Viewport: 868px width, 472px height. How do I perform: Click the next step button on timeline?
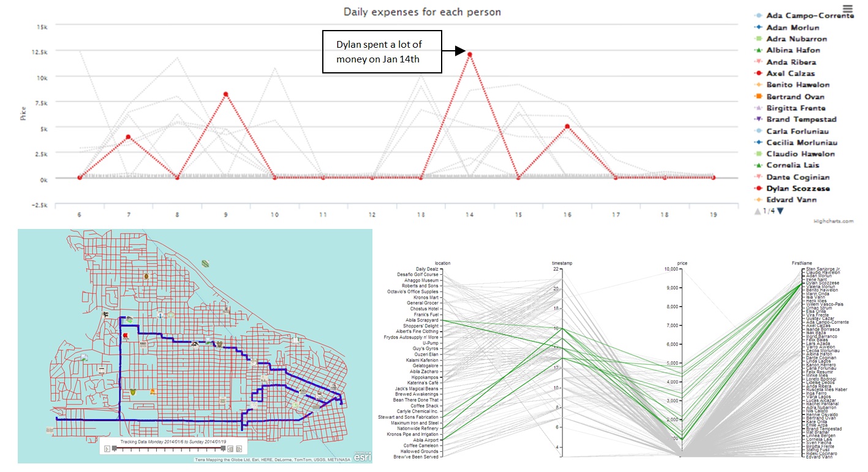(239, 449)
